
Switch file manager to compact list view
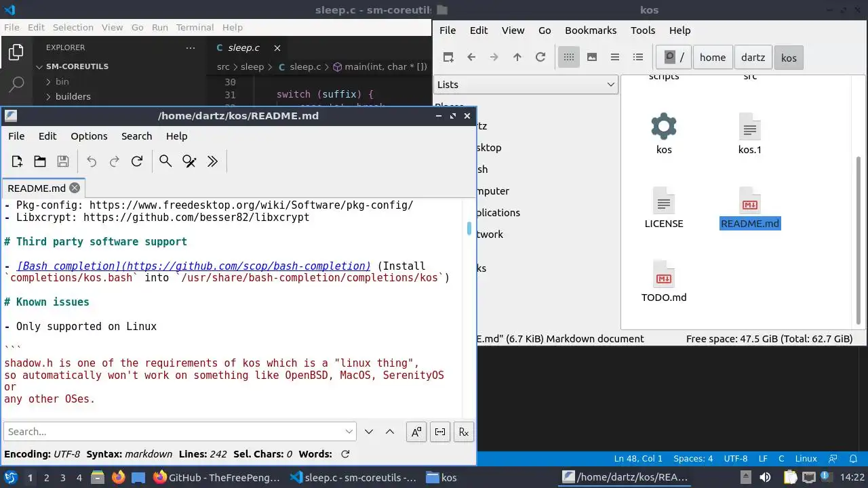[615, 57]
